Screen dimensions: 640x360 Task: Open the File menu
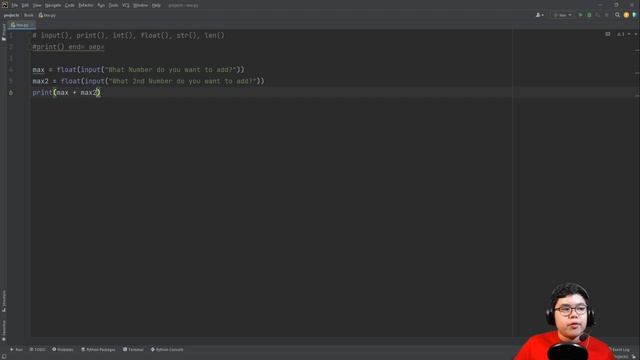(x=15, y=5)
